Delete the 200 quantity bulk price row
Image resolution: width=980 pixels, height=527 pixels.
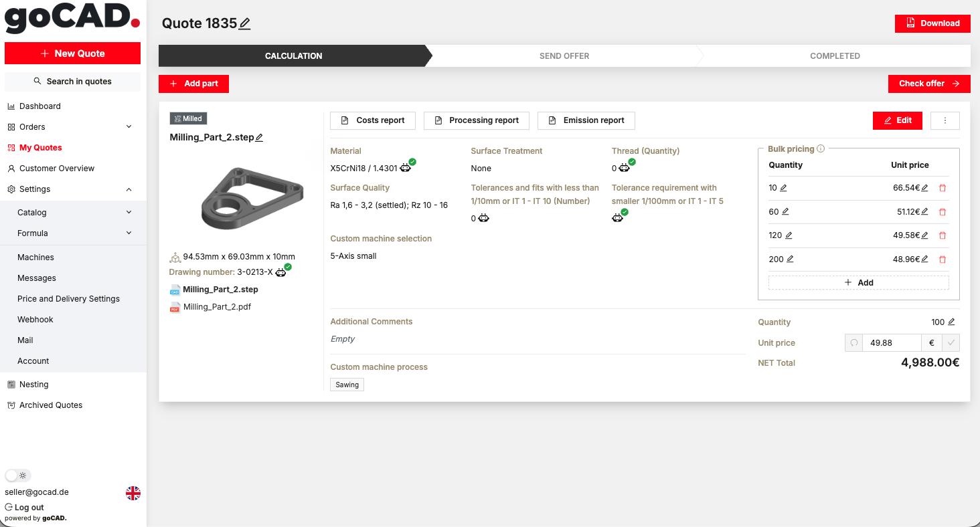point(943,259)
